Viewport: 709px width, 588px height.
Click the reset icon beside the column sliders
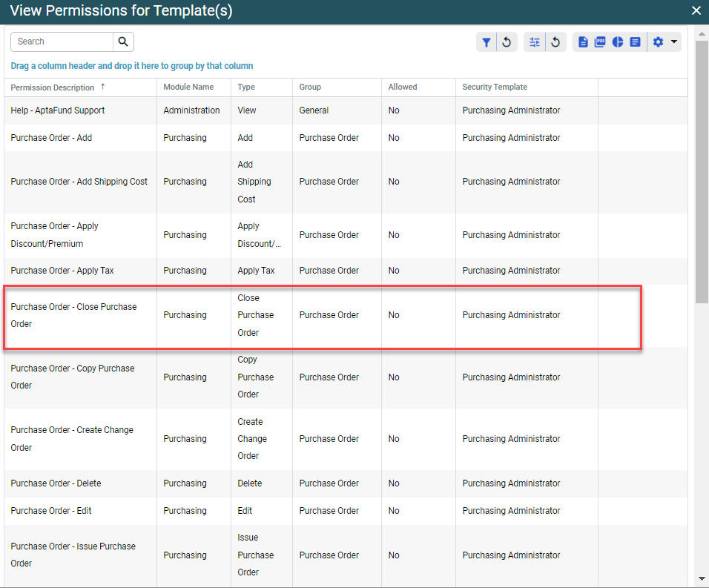click(555, 42)
